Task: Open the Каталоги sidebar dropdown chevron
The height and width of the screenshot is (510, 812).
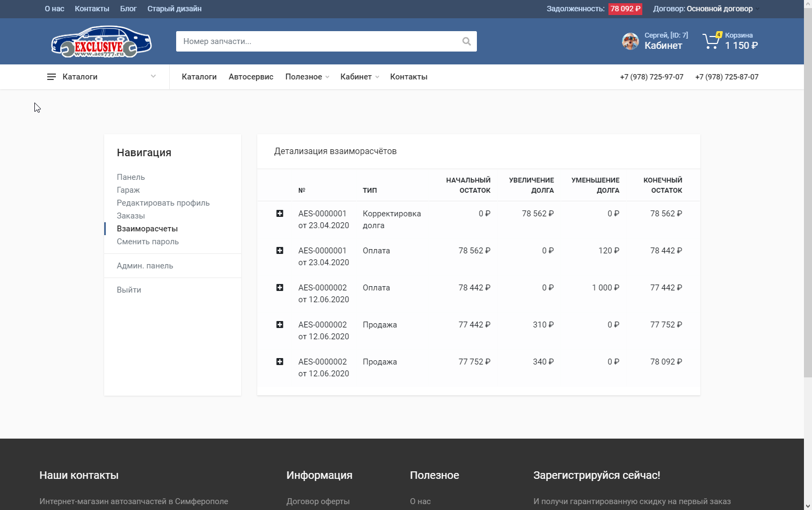Action: point(153,76)
